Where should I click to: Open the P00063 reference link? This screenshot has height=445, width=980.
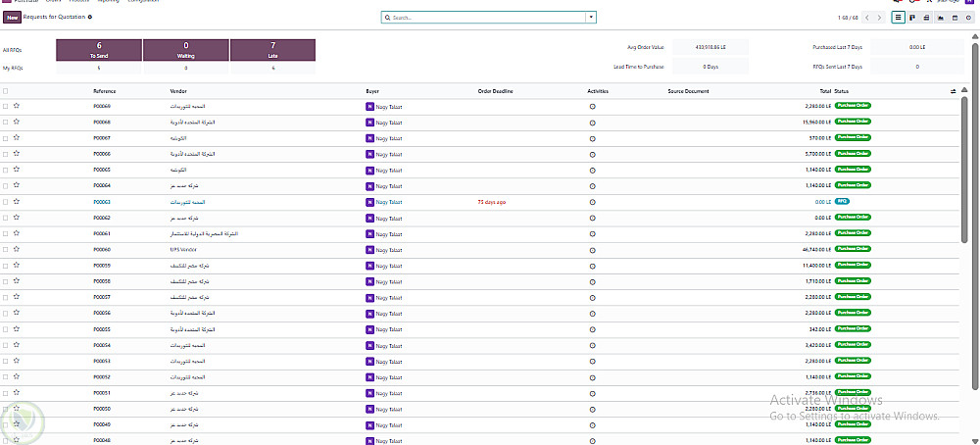click(x=102, y=202)
